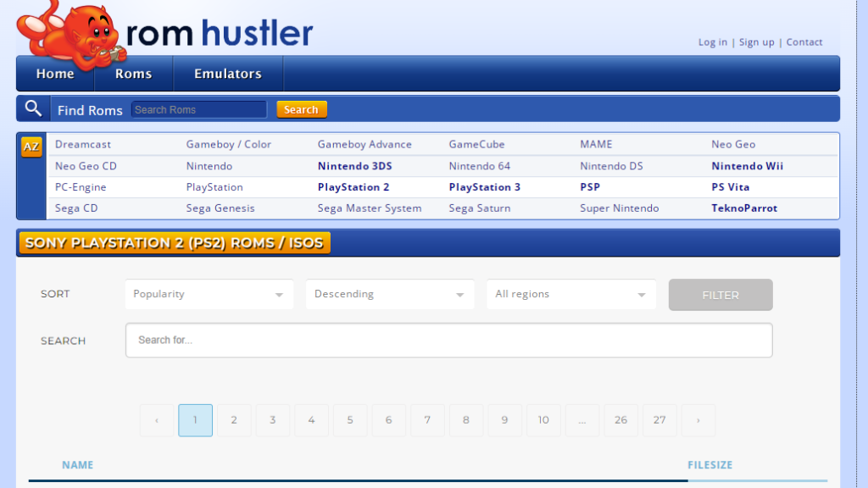Select TeknoParrot system link
The image size is (868, 488).
click(x=744, y=208)
